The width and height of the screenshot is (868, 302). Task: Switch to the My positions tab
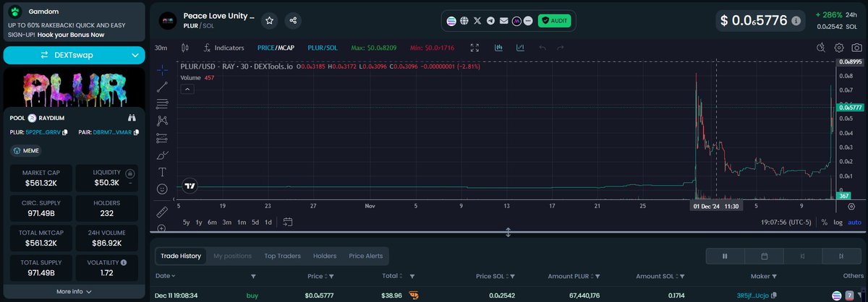pos(232,256)
